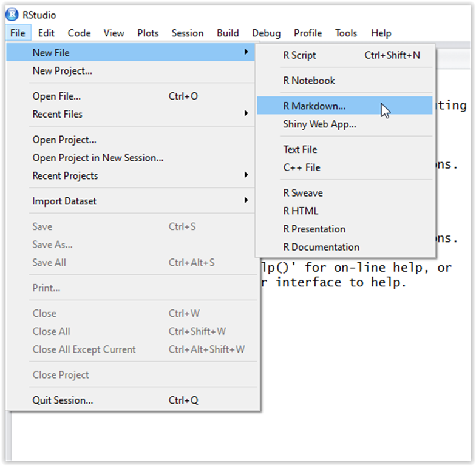
Task: Open the Import Dataset submenu
Action: pyautogui.click(x=130, y=201)
